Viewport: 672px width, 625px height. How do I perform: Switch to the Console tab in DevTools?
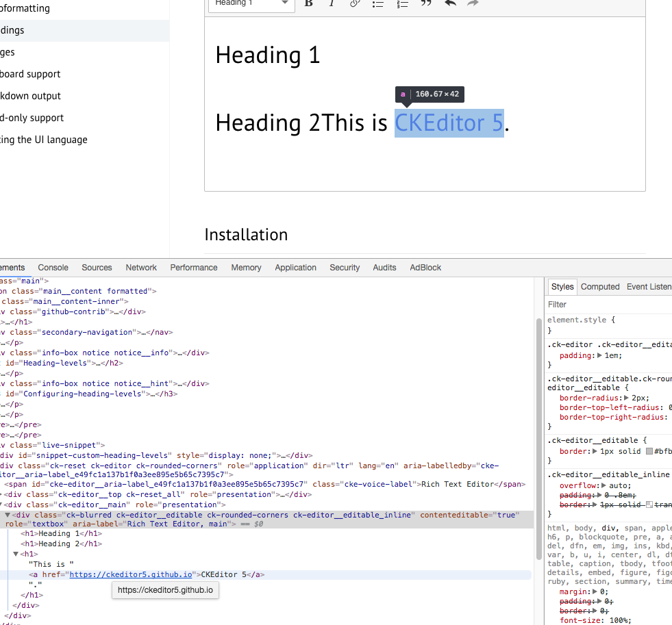(53, 267)
